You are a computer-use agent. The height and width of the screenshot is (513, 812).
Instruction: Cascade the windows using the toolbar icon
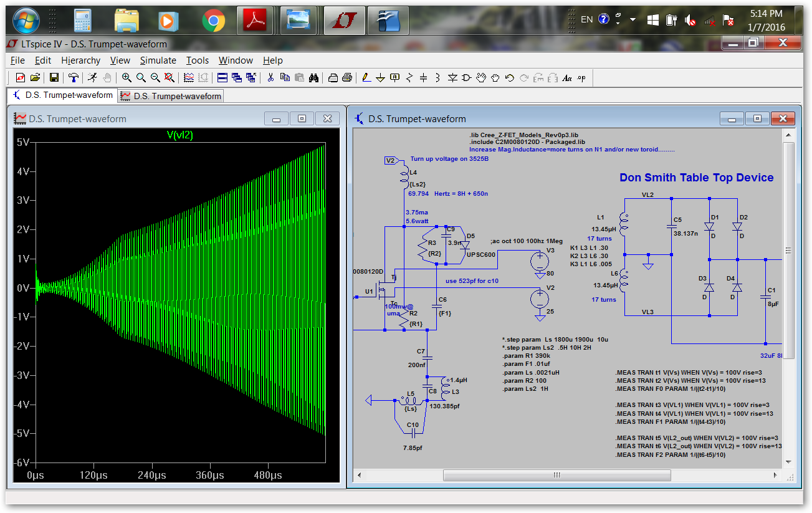[237, 78]
